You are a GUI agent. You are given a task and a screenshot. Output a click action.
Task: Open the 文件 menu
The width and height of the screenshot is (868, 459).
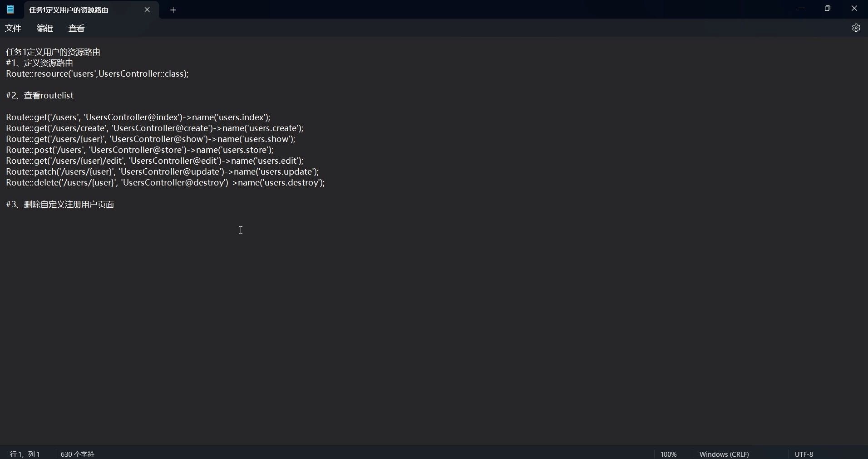13,28
